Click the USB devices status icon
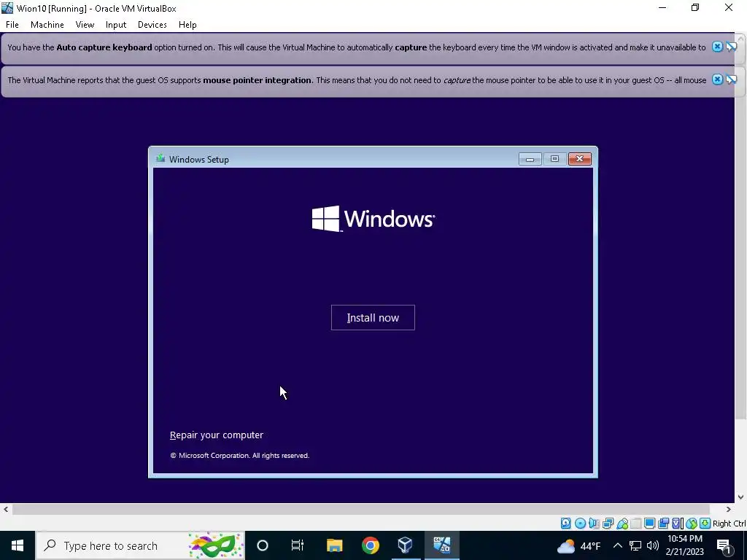The width and height of the screenshot is (747, 560). pyautogui.click(x=622, y=524)
